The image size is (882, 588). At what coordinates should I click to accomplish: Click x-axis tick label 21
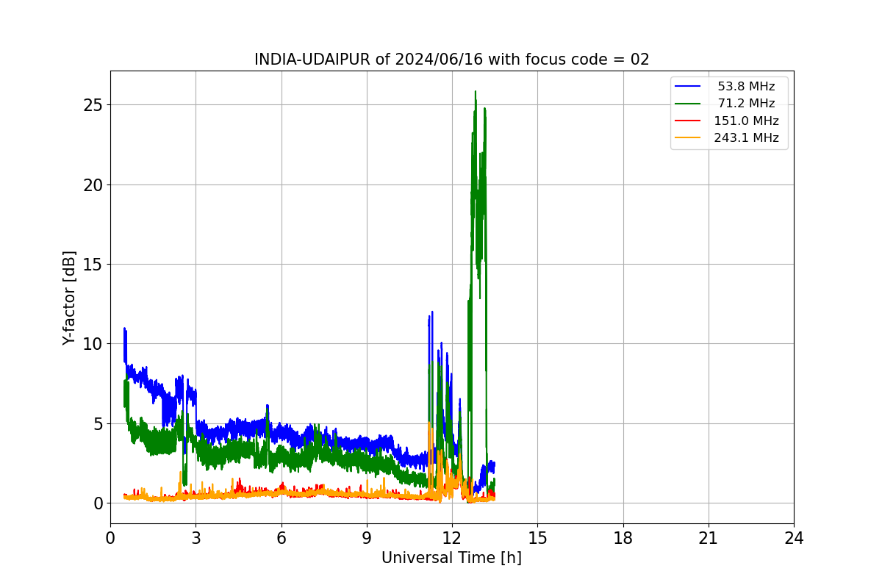[x=708, y=538]
